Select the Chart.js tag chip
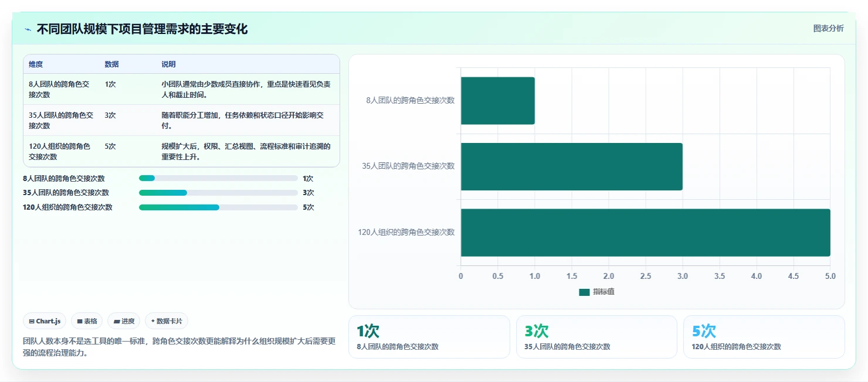This screenshot has width=868, height=382. tap(45, 321)
